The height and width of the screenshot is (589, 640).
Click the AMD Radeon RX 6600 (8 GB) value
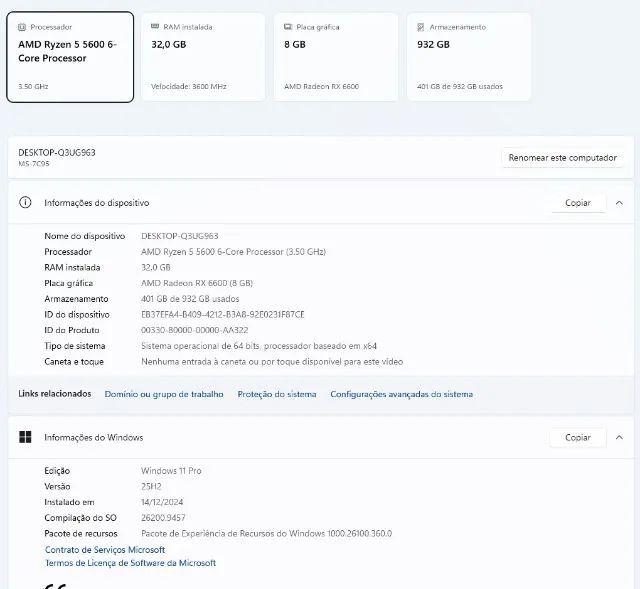point(197,283)
